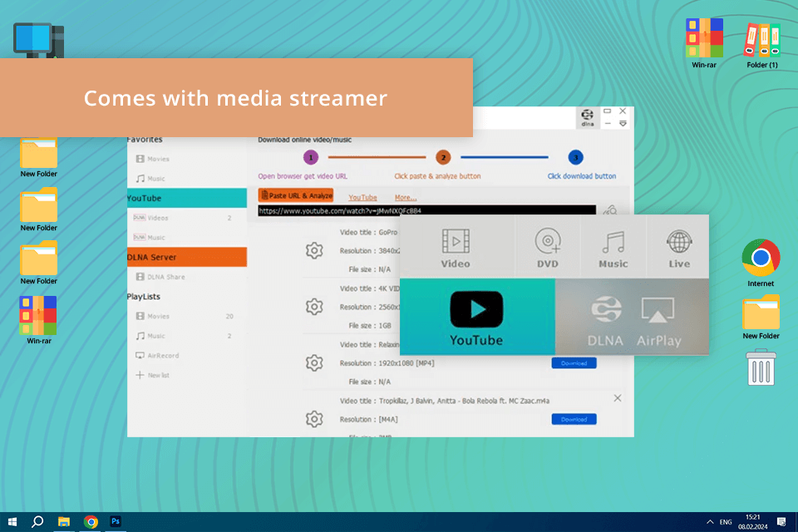Click 'Click download button' text
This screenshot has height=532, width=798.
pyautogui.click(x=582, y=176)
